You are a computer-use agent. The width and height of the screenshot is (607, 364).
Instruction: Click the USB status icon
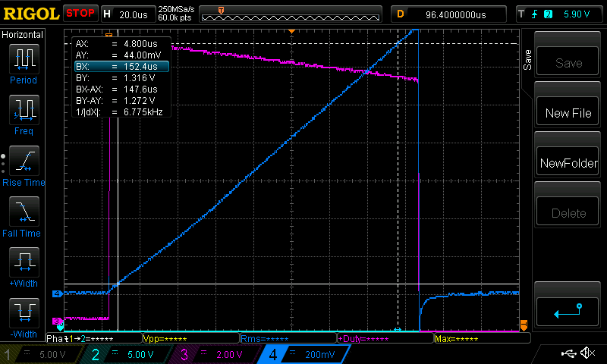(569, 353)
